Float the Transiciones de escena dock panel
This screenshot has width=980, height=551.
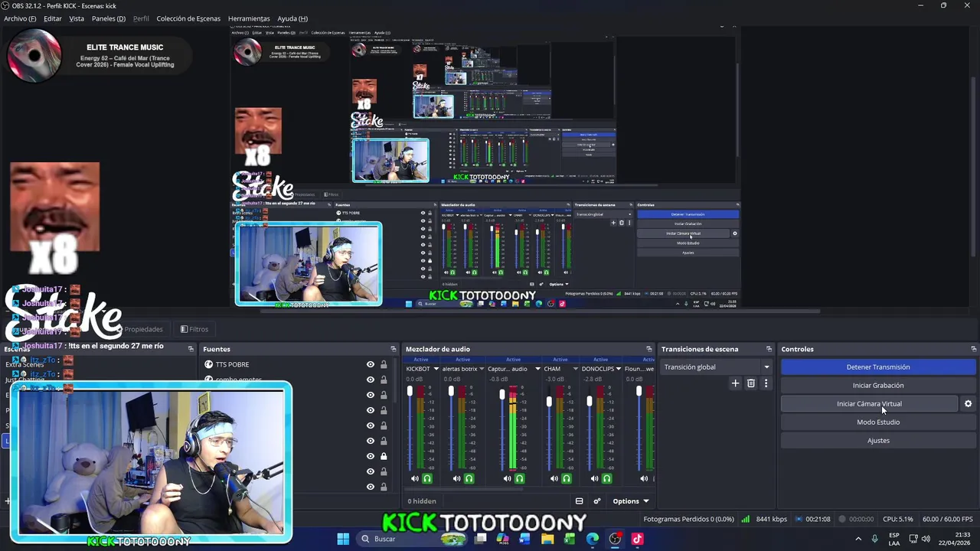tap(768, 349)
